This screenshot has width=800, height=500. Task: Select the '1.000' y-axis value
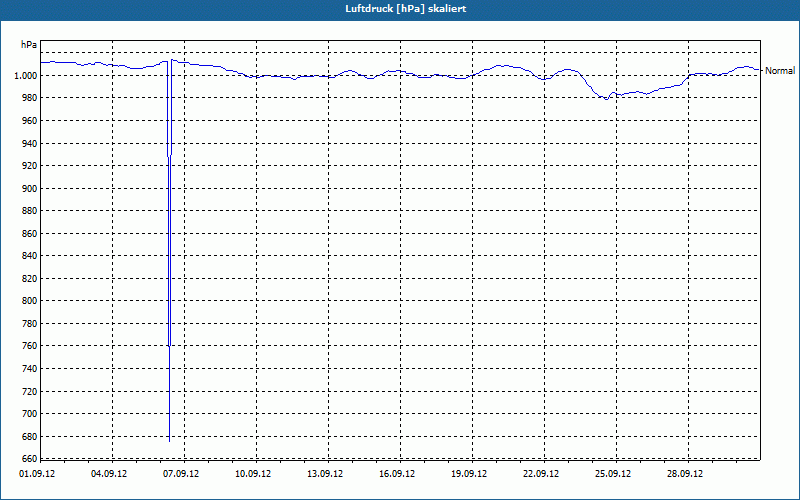(26, 76)
